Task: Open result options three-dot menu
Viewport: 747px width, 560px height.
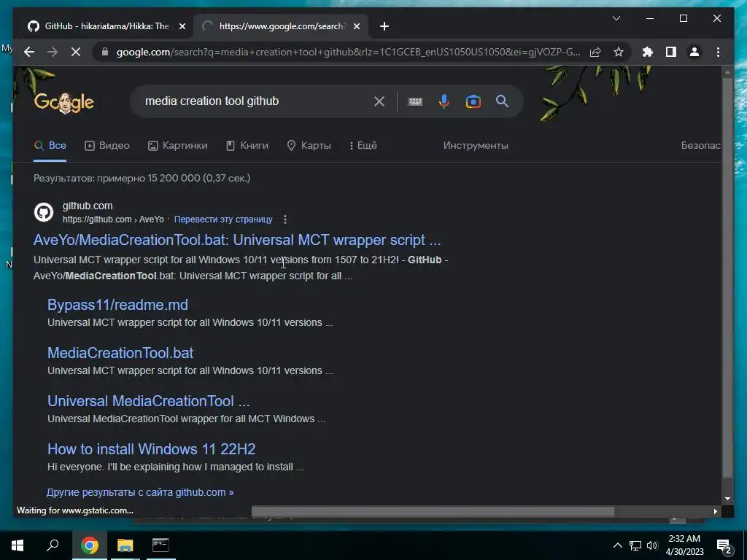Action: 285,219
